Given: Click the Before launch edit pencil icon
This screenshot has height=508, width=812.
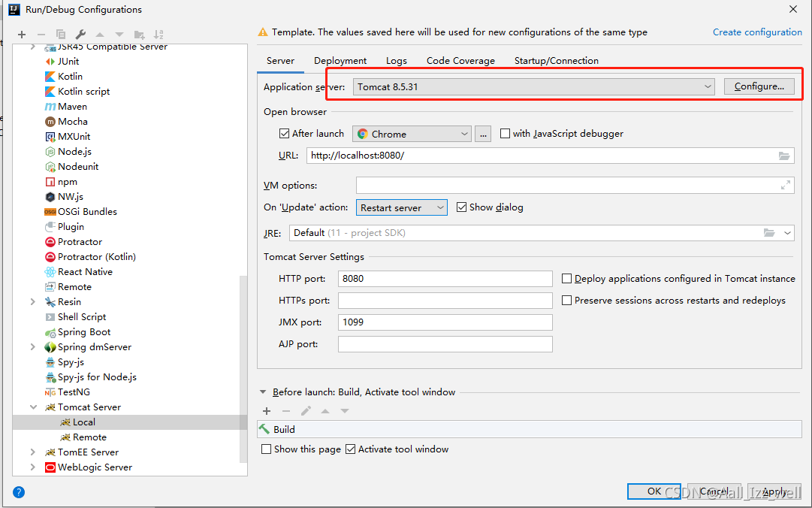Looking at the screenshot, I should tap(306, 410).
